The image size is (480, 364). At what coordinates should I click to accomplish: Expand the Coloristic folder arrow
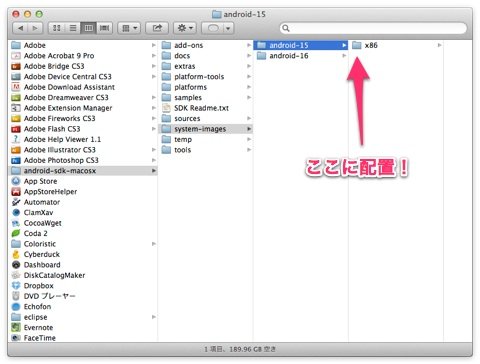(x=154, y=244)
